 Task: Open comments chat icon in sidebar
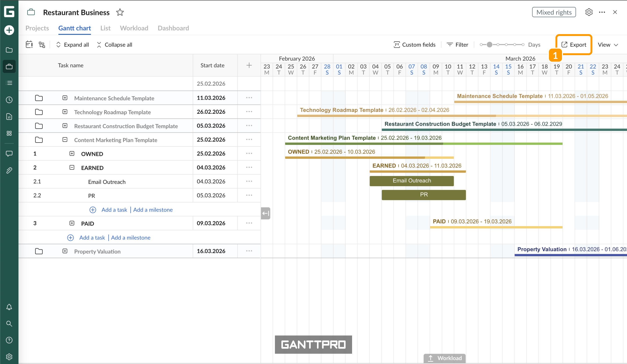point(9,154)
